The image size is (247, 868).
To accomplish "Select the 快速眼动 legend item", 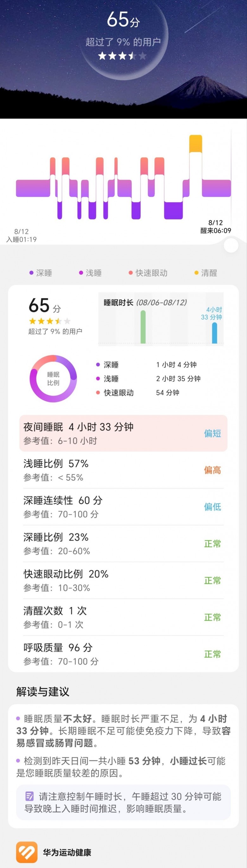I will [148, 273].
